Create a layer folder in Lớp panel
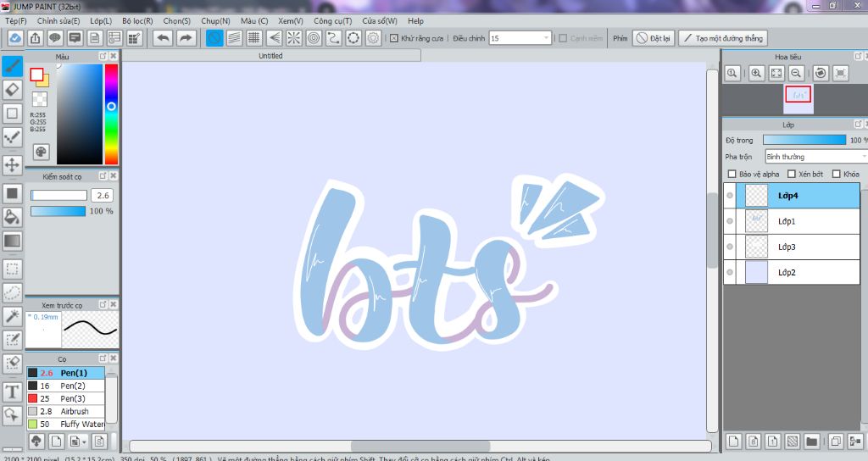The height and width of the screenshot is (461, 868). pos(811,441)
